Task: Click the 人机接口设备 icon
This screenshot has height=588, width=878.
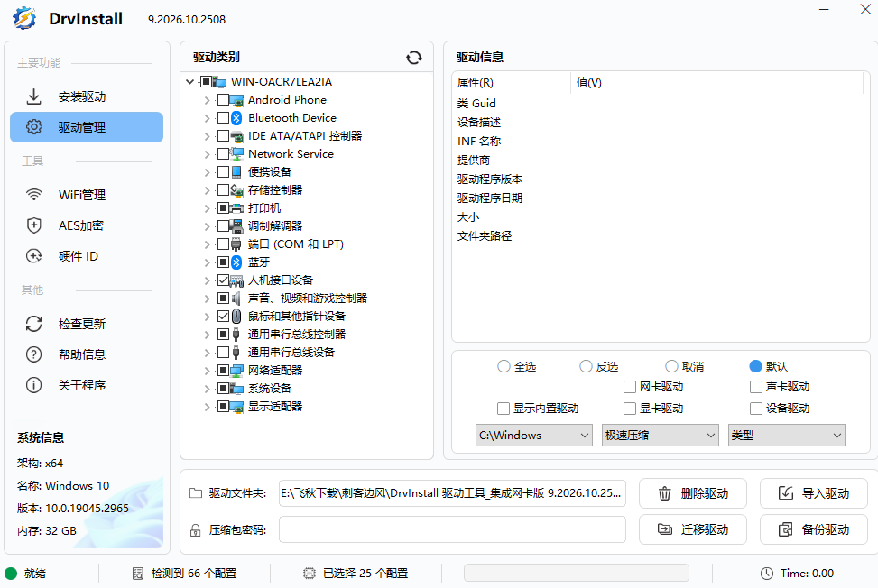Action: 236,280
